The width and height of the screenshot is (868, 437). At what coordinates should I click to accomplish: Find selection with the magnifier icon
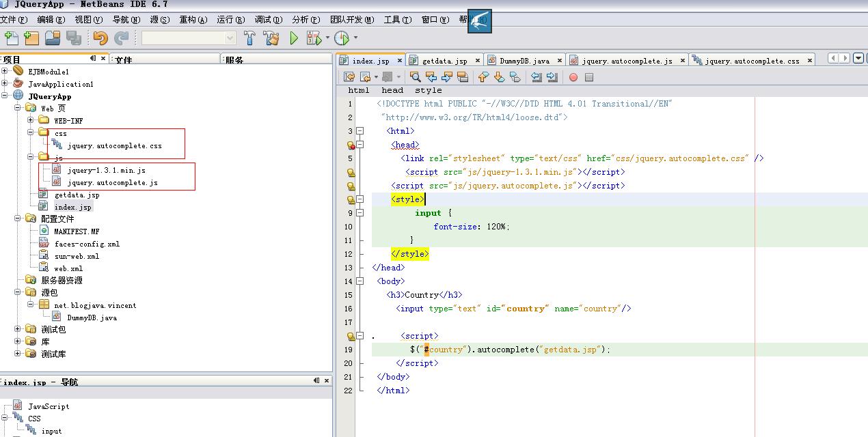coord(415,77)
